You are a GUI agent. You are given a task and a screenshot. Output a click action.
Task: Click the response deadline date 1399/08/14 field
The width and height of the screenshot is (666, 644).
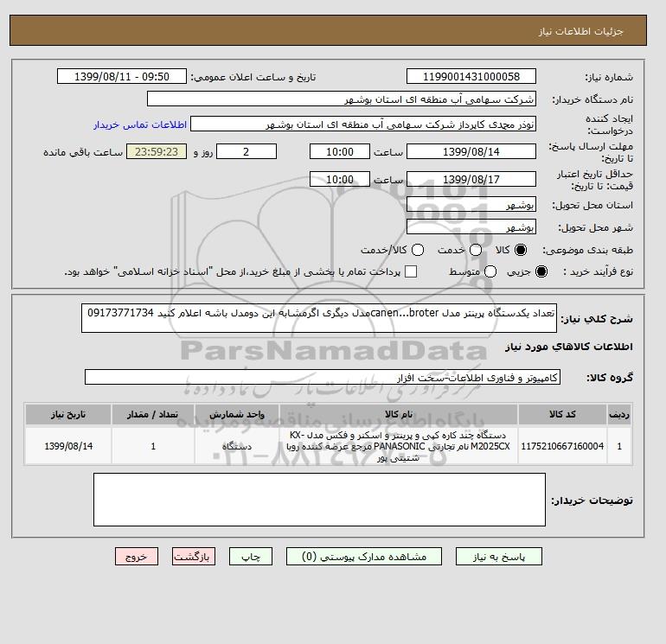pos(471,151)
